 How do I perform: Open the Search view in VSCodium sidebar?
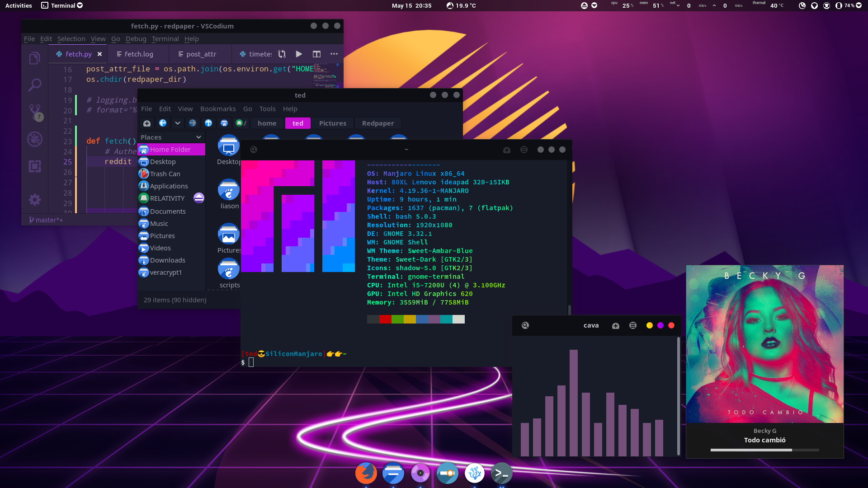[35, 85]
